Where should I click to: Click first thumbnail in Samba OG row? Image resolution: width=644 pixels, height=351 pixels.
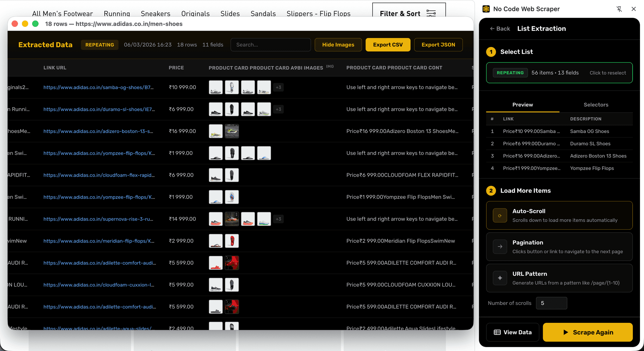(x=216, y=87)
